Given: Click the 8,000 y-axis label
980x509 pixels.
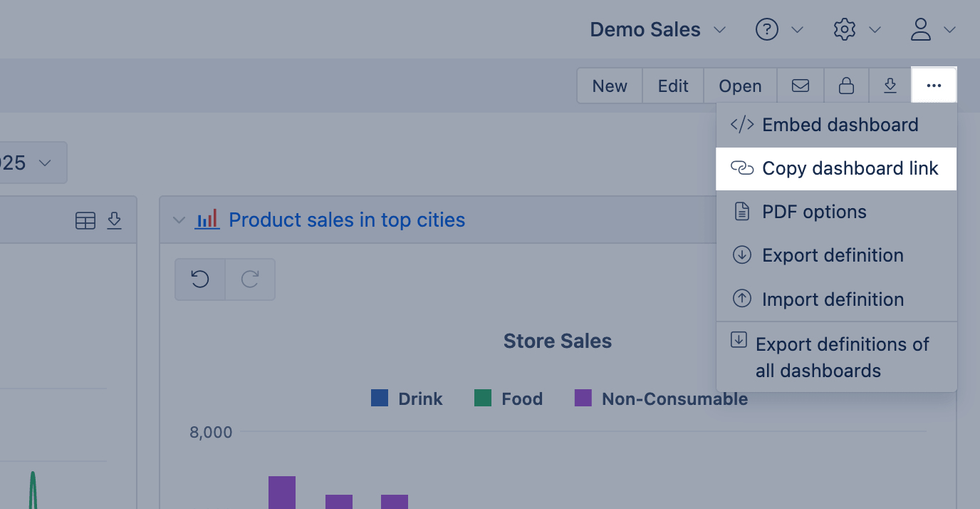Looking at the screenshot, I should (x=211, y=432).
